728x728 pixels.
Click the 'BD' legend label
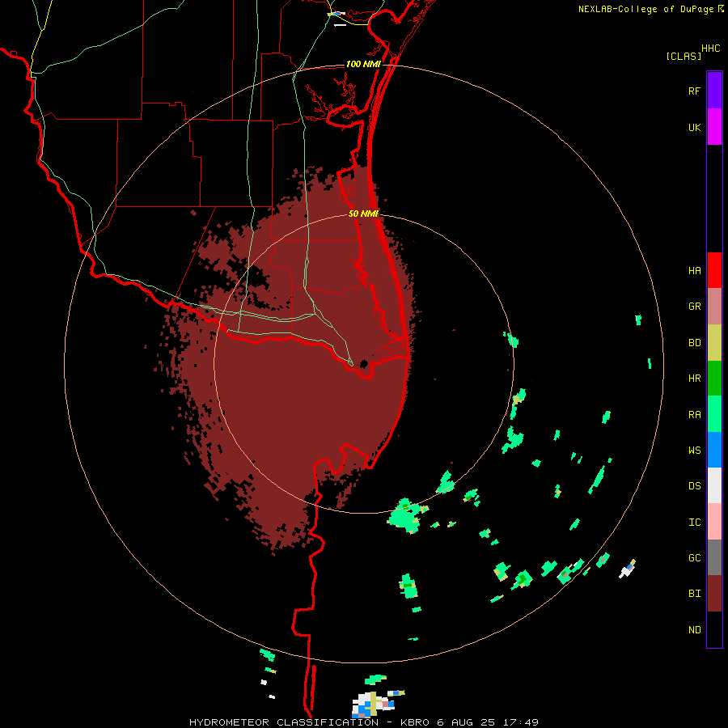pyautogui.click(x=694, y=343)
